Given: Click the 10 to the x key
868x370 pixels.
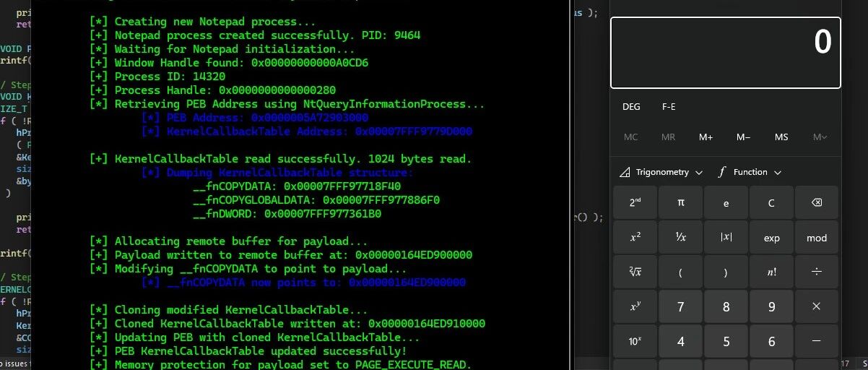Looking at the screenshot, I should 635,342.
